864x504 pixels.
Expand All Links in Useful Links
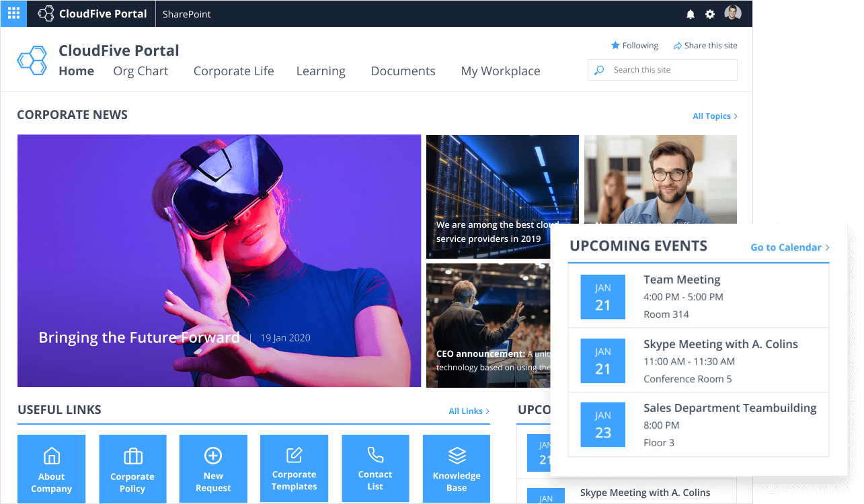tap(469, 411)
